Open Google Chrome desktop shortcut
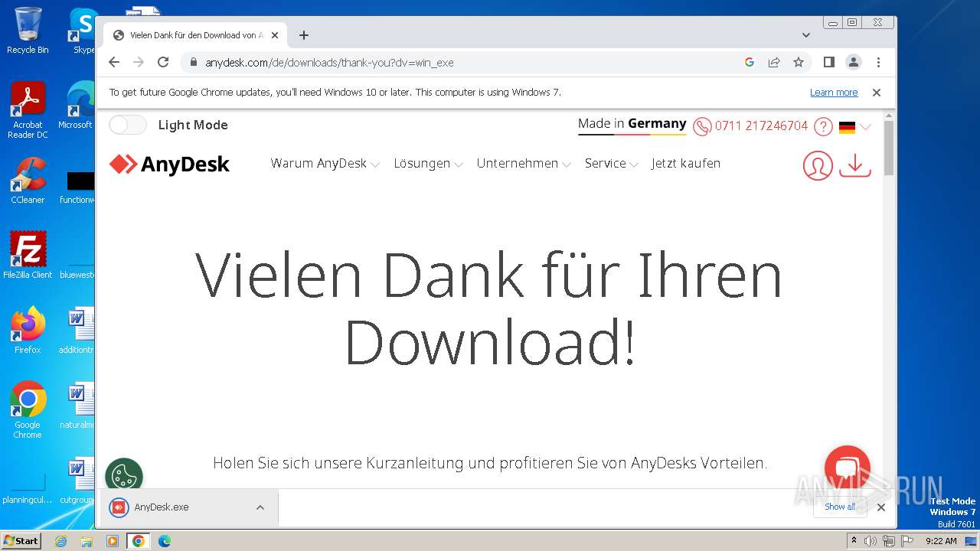980x551 pixels. coord(28,410)
